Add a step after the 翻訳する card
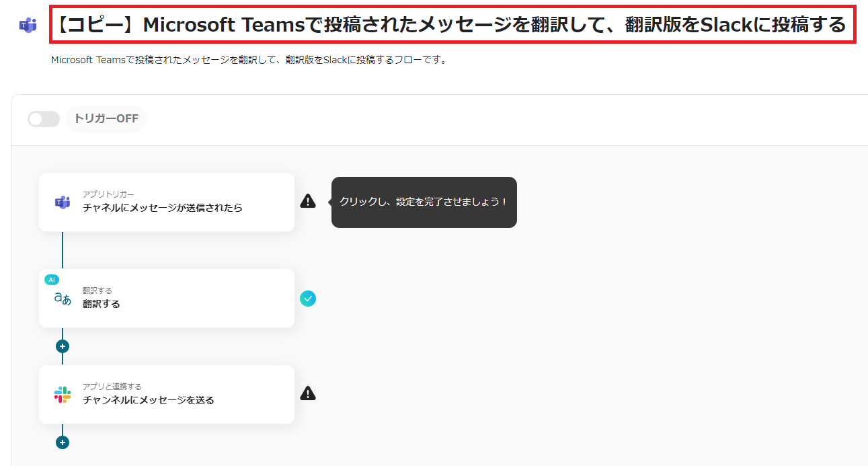This screenshot has width=868, height=466. [63, 346]
